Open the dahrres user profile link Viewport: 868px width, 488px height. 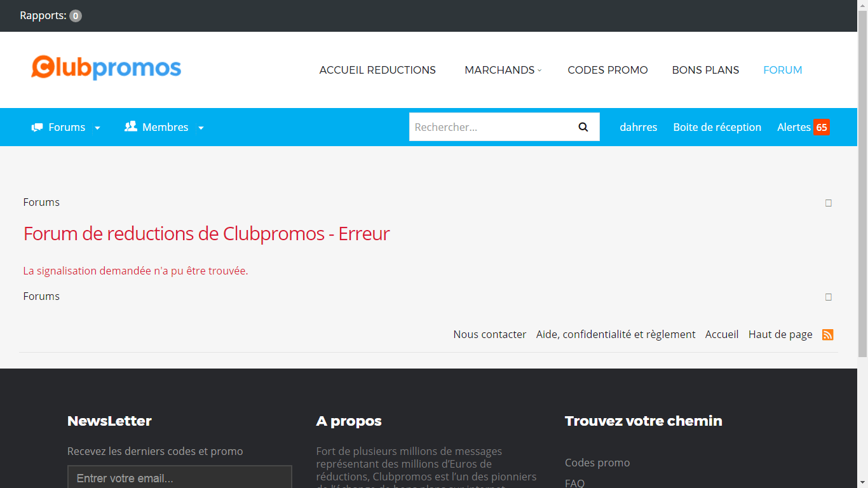pyautogui.click(x=638, y=127)
